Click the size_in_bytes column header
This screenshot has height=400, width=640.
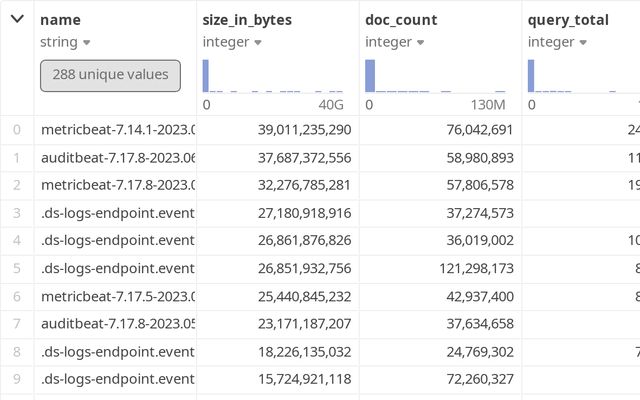(x=247, y=19)
